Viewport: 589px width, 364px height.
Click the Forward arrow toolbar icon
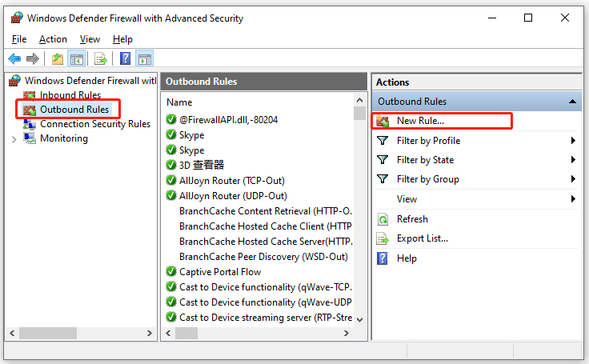[x=33, y=58]
